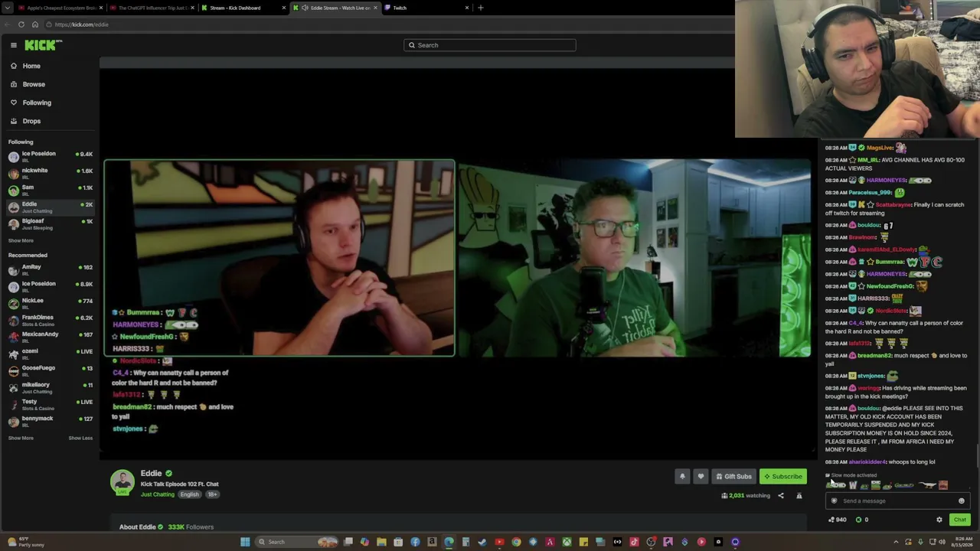Open the Xbox app on the taskbar
980x551 pixels.
coord(567,542)
